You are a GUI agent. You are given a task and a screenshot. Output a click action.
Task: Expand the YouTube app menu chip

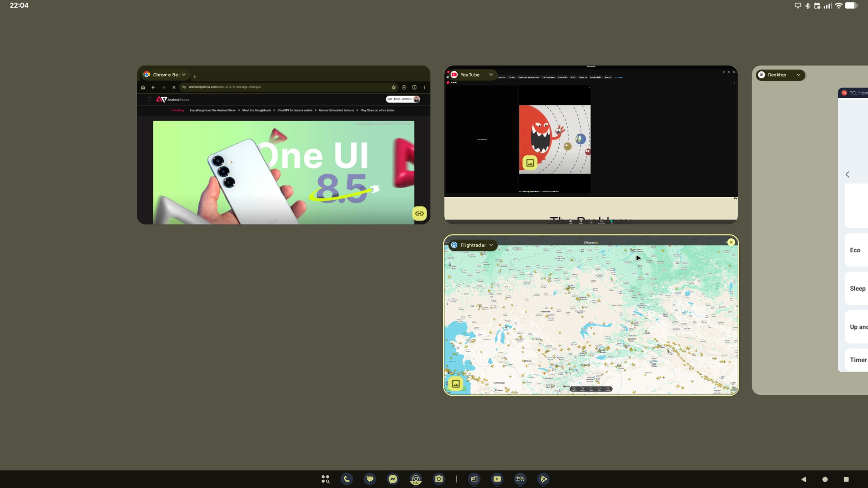tap(472, 75)
